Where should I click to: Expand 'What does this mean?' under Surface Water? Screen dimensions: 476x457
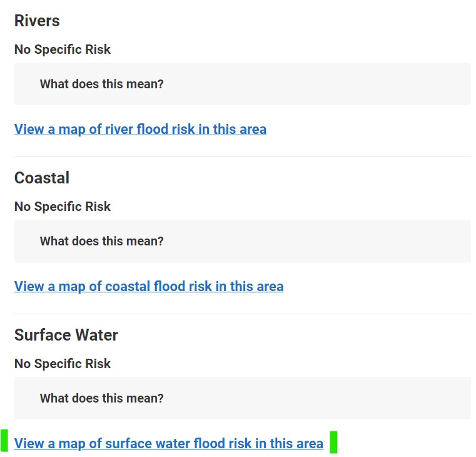coord(101,398)
